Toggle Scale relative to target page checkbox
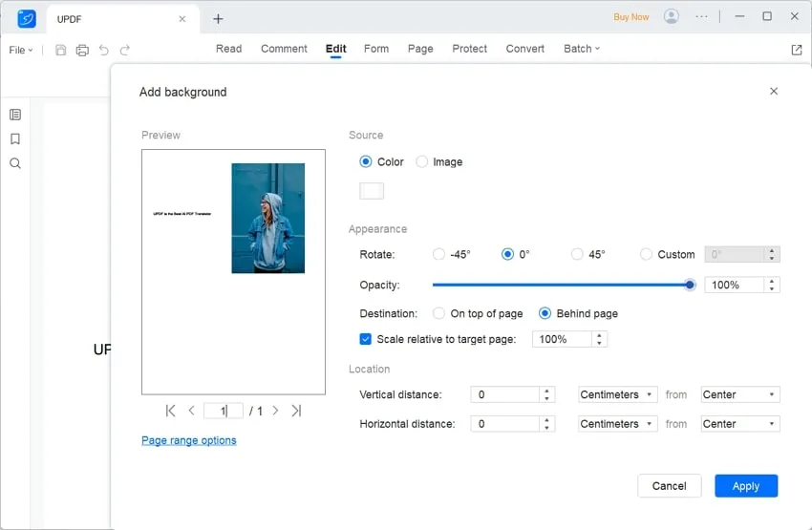The height and width of the screenshot is (530, 812). click(x=366, y=339)
